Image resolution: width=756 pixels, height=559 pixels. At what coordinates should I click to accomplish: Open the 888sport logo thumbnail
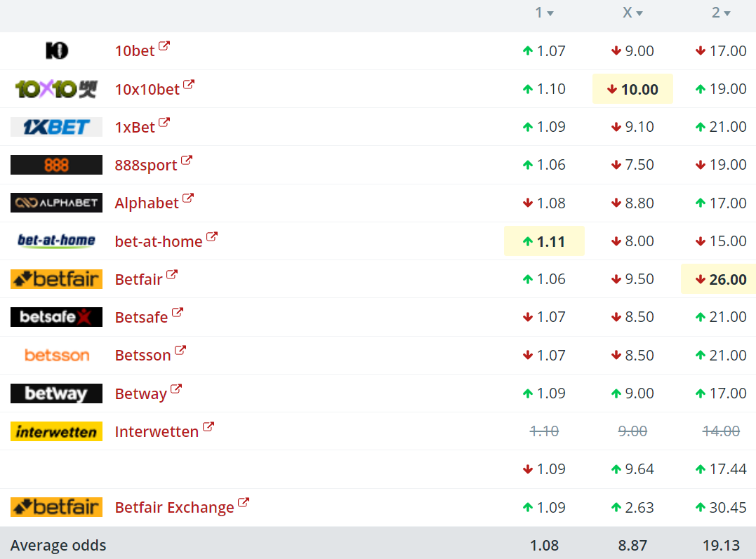click(56, 165)
